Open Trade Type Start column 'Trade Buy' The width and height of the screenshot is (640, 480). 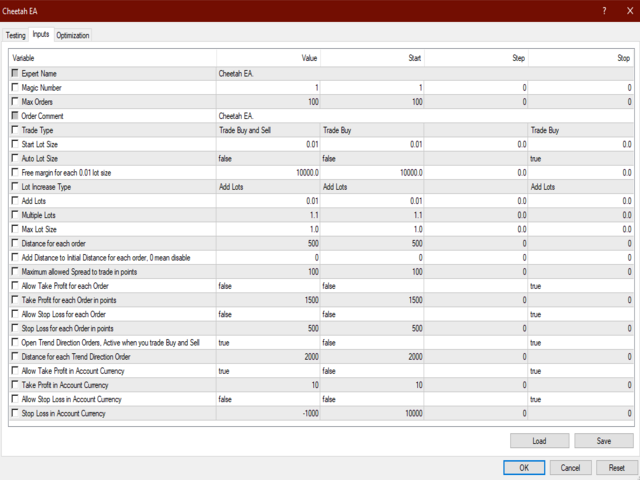372,130
